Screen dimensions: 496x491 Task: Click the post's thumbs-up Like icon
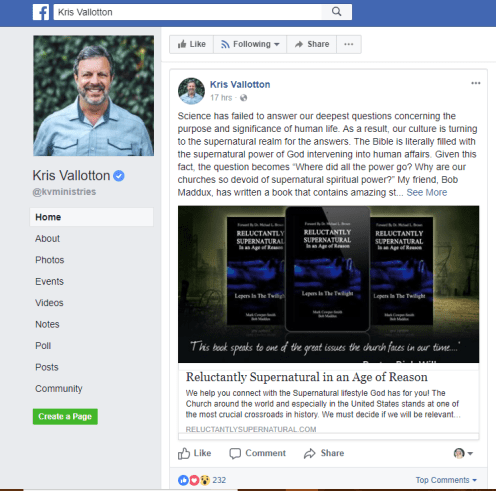click(184, 453)
